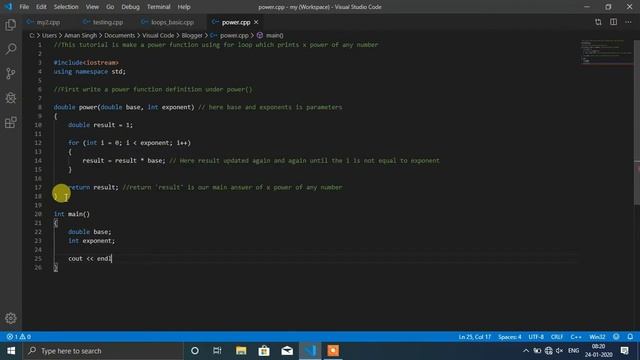Open the editor More Actions menu
This screenshot has width=640, height=360.
(629, 22)
